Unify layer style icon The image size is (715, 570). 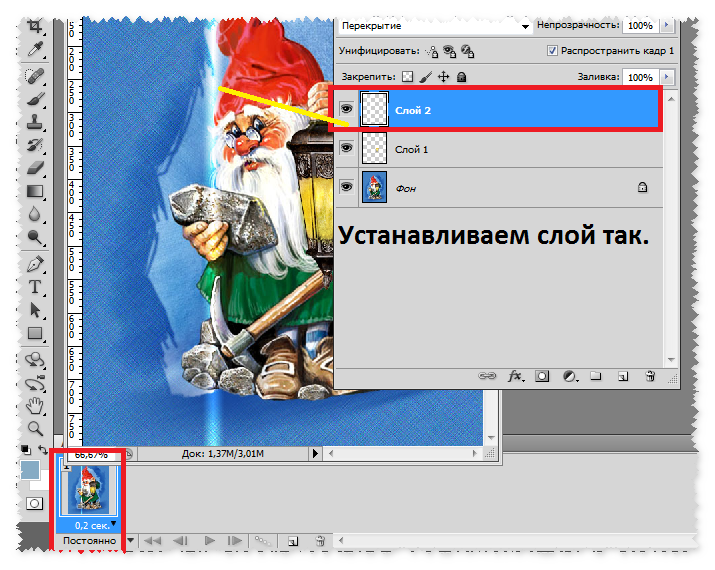tap(467, 52)
